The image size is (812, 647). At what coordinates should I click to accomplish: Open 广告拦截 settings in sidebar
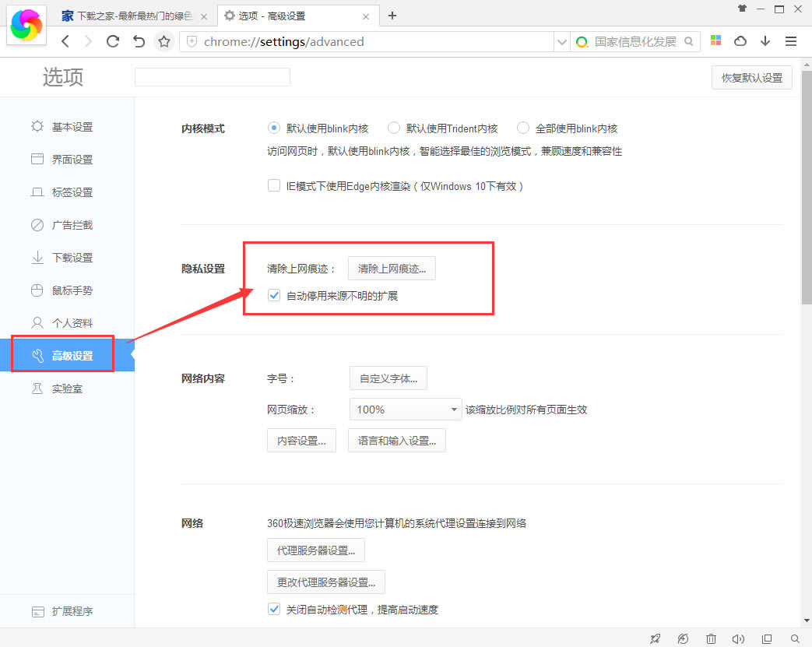(72, 225)
